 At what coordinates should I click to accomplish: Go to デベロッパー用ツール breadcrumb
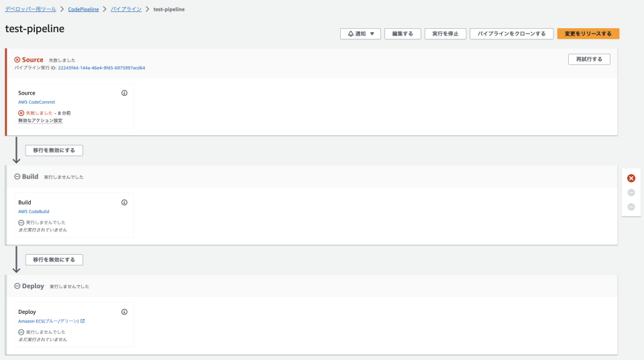point(32,9)
